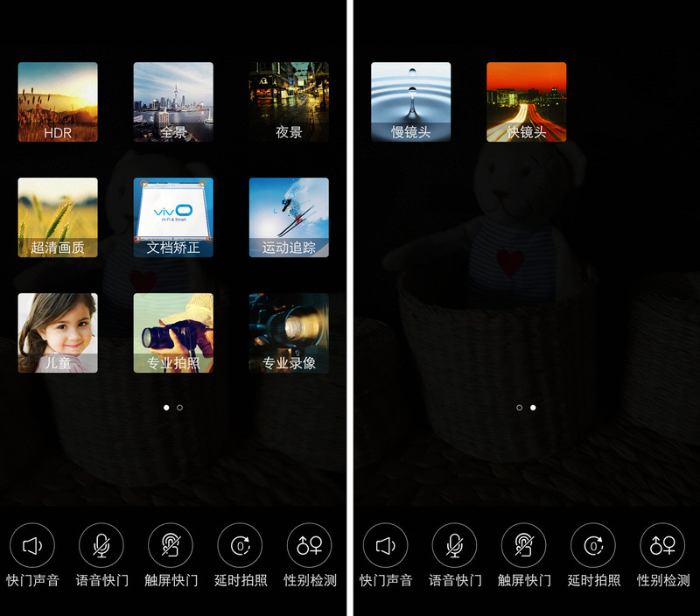700x616 pixels.
Task: Choose 夜景 night scene mode
Action: coord(289,101)
